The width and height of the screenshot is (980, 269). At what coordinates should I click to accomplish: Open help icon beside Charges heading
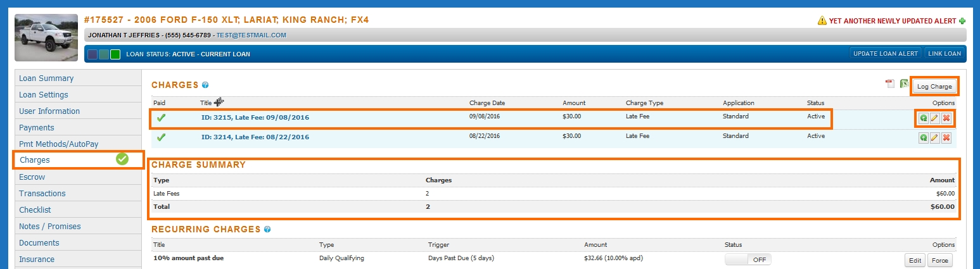(x=205, y=85)
